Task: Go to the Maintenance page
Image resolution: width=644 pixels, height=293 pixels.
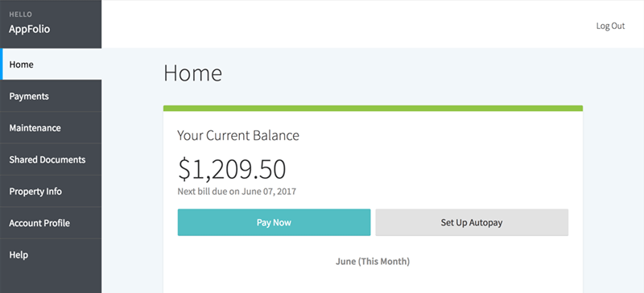Action: pyautogui.click(x=51, y=128)
